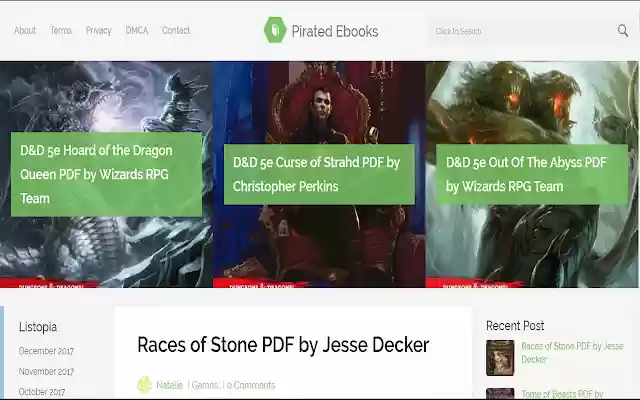Click Natalie's author avatar icon
The width and height of the screenshot is (640, 400).
[144, 384]
